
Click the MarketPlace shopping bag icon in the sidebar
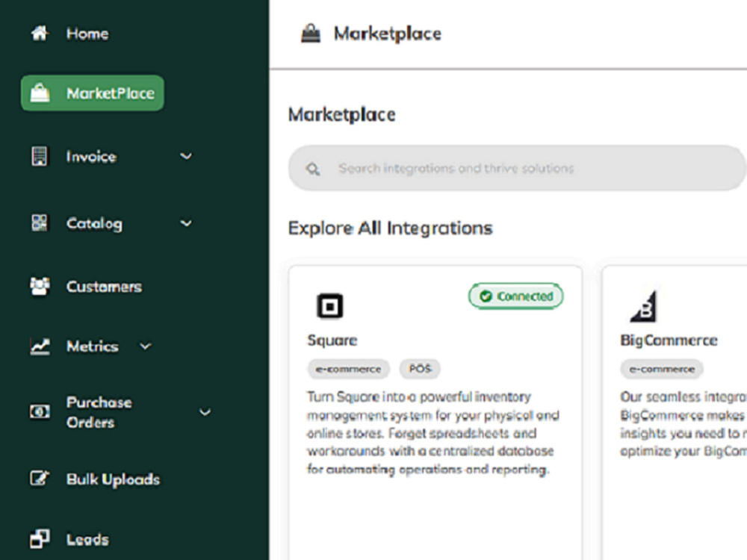40,93
